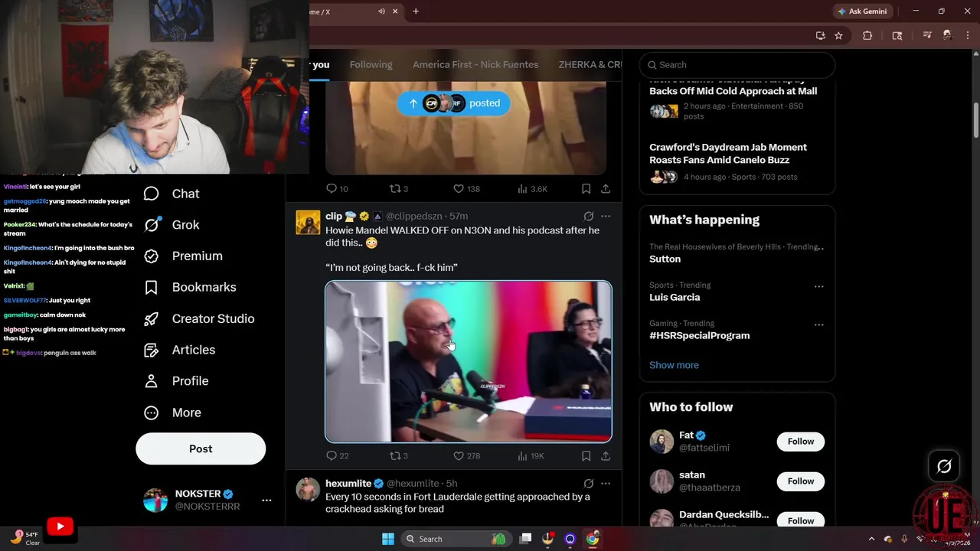Share the Howie Mandel post
Image resolution: width=980 pixels, height=551 pixels.
click(x=606, y=455)
